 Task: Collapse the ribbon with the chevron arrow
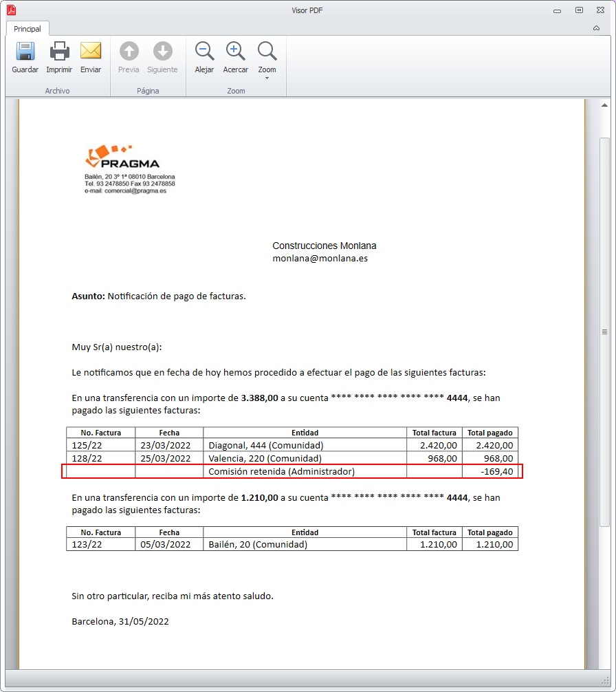coord(596,28)
